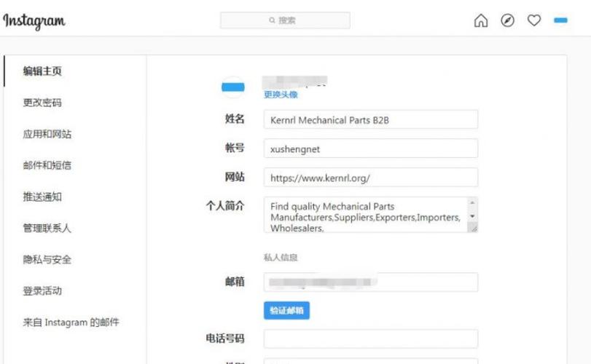Open the Explore compass icon
This screenshot has width=591, height=364.
[507, 20]
